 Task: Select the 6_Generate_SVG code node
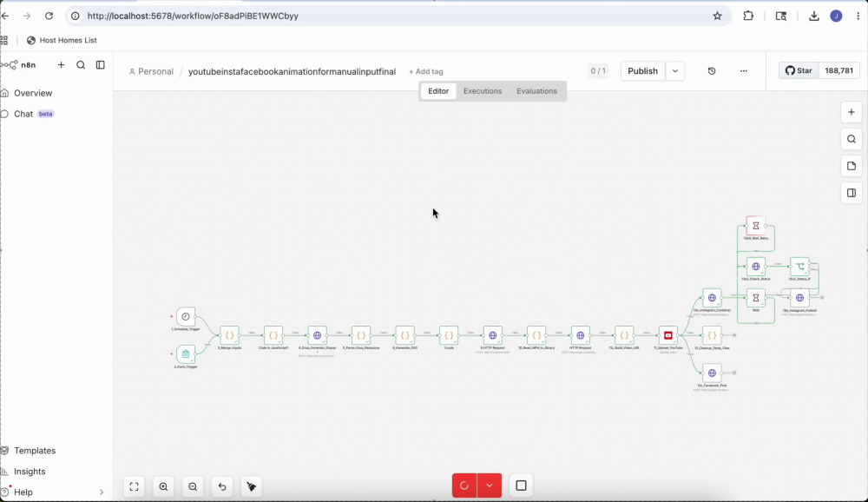pos(404,335)
